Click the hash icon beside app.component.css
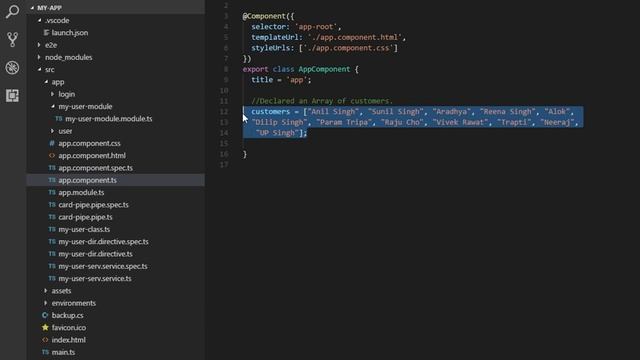640x360 pixels. click(x=52, y=143)
